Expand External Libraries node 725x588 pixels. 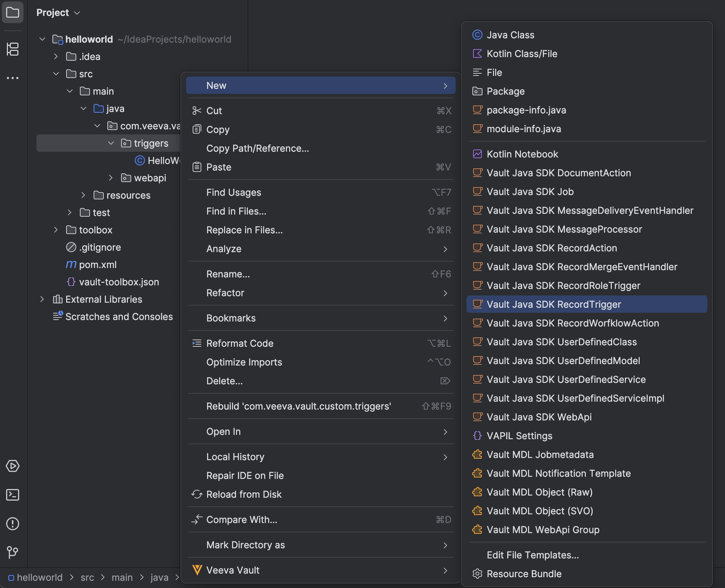click(x=42, y=299)
